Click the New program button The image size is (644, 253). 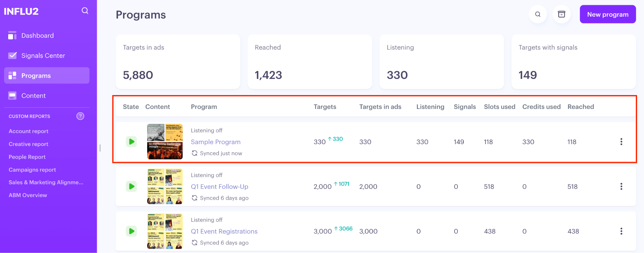(x=608, y=14)
